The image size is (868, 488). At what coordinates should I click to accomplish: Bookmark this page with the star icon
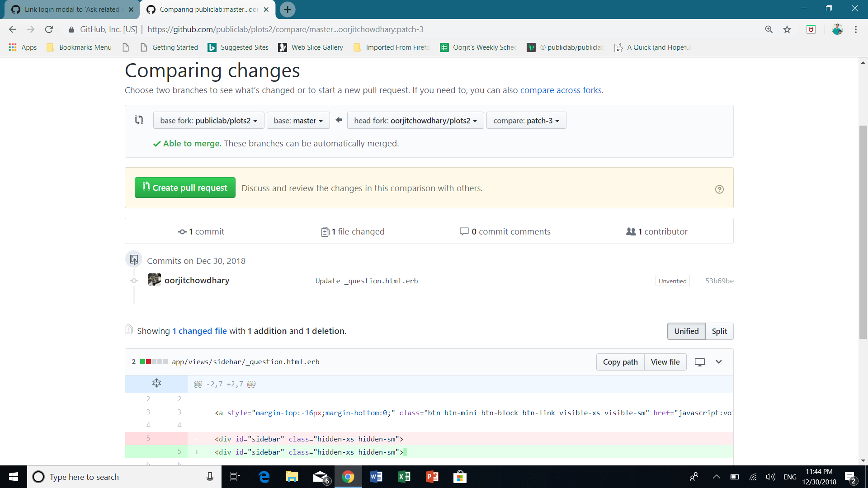point(787,29)
